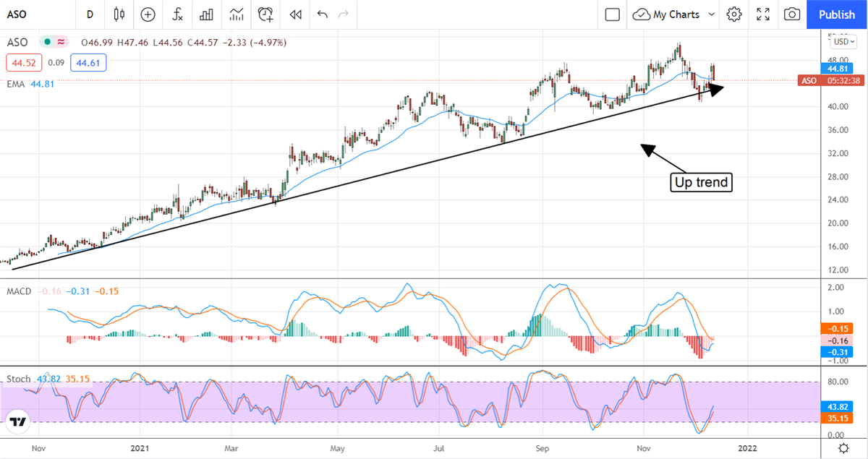
Task: Enter fullscreen mode
Action: coord(763,14)
